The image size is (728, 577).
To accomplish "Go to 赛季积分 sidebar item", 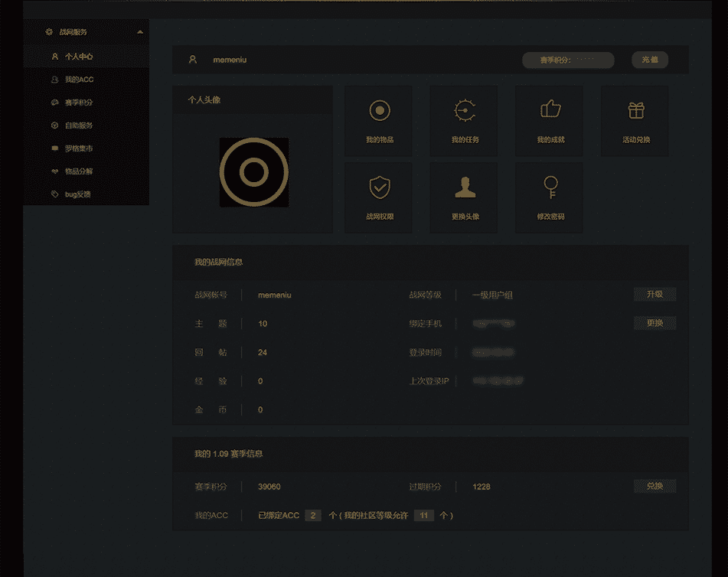I will (x=79, y=103).
